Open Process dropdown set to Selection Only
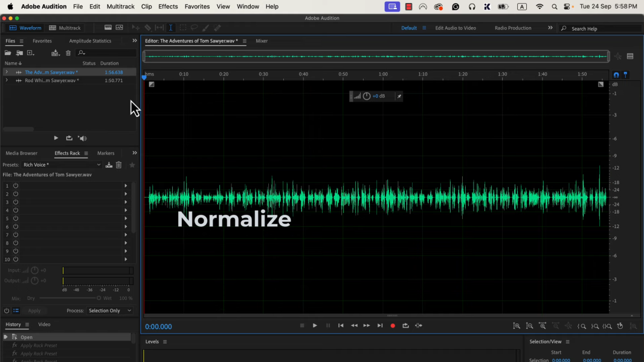 click(x=110, y=311)
